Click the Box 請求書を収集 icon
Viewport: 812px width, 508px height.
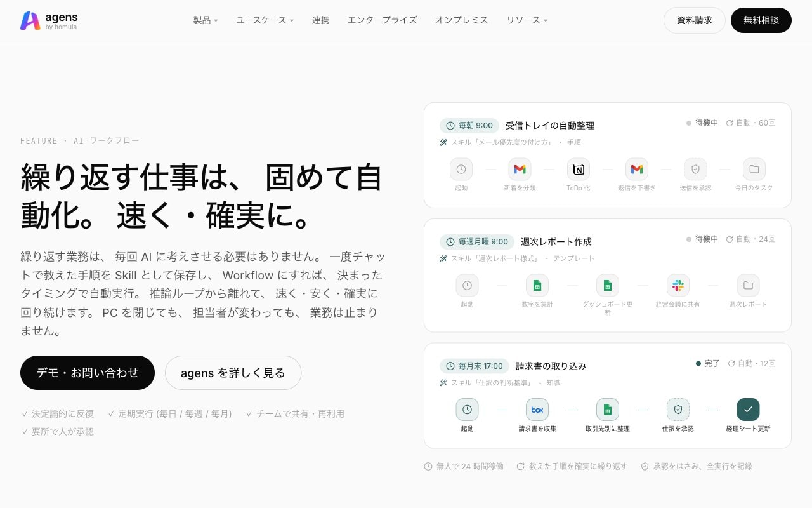click(537, 410)
